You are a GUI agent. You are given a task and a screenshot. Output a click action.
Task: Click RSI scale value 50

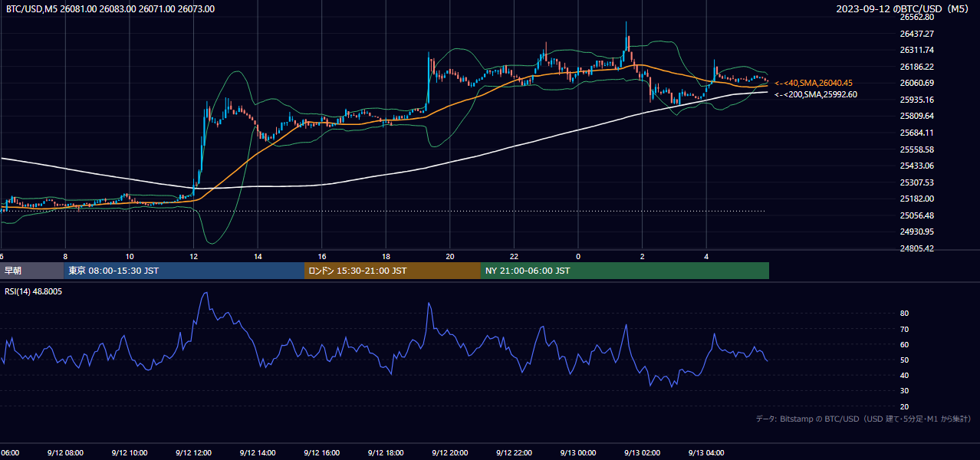(x=905, y=360)
